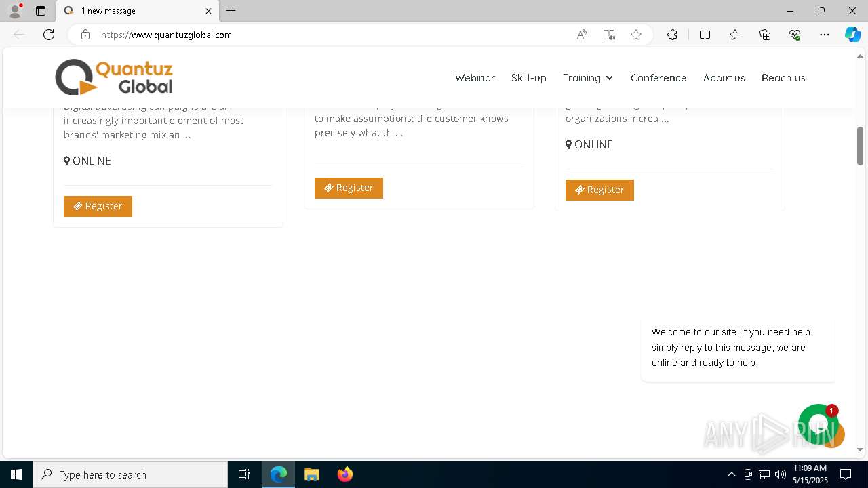Screen dimensions: 868x488
Task: Register for the digital advertising webinar
Action: (x=98, y=206)
